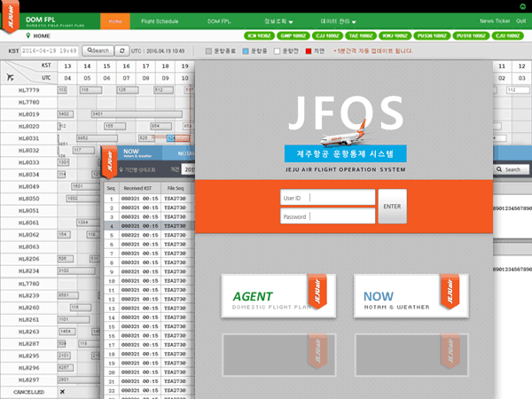Click the File Seq column header
532x399 pixels.
[176, 188]
